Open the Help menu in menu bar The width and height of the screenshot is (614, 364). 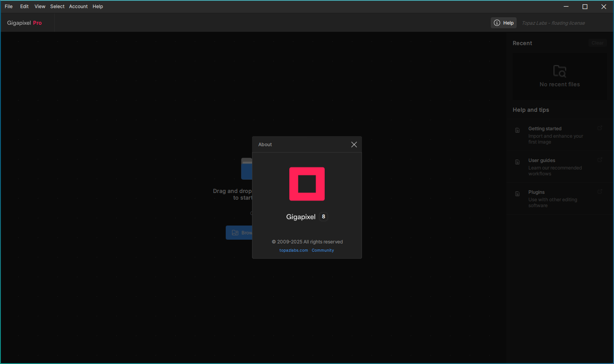98,6
